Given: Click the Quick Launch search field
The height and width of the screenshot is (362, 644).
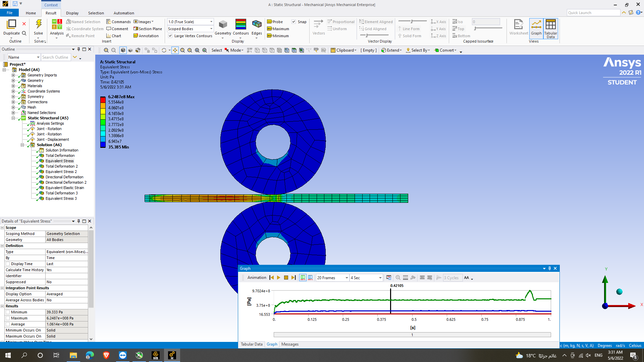Looking at the screenshot, I should [593, 13].
